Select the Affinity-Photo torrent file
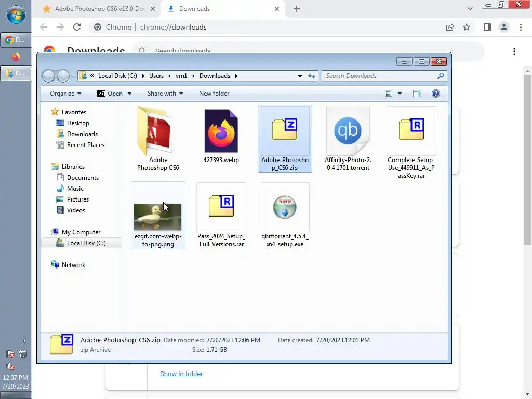The height and width of the screenshot is (399, 532). click(348, 139)
